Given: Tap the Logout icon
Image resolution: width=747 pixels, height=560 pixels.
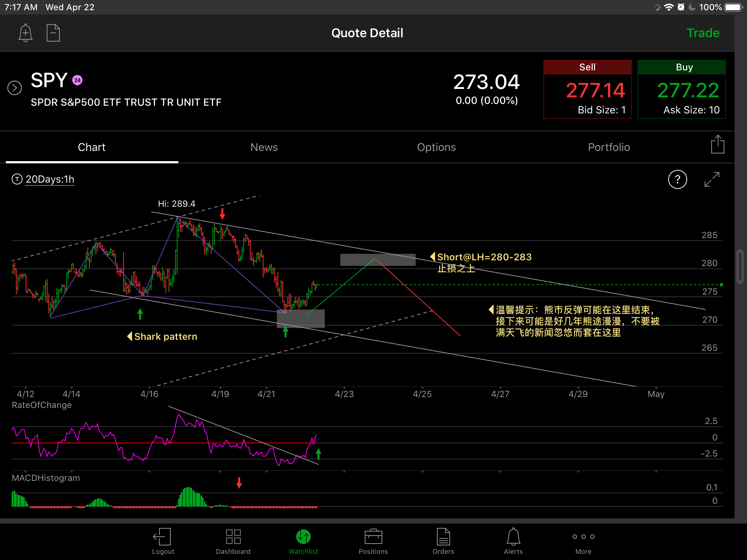Looking at the screenshot, I should tap(163, 541).
